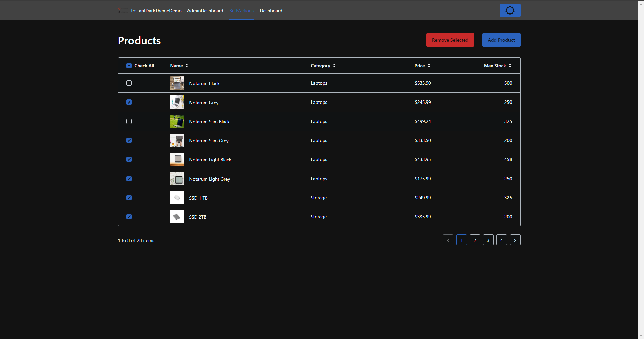
Task: Sort Max Stock using its sort arrows
Action: [x=510, y=66]
